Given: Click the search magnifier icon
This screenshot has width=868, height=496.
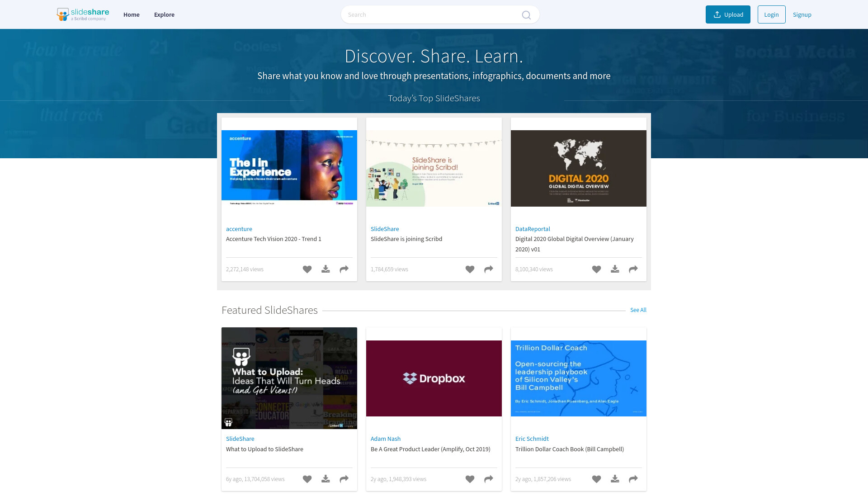Looking at the screenshot, I should pos(526,15).
